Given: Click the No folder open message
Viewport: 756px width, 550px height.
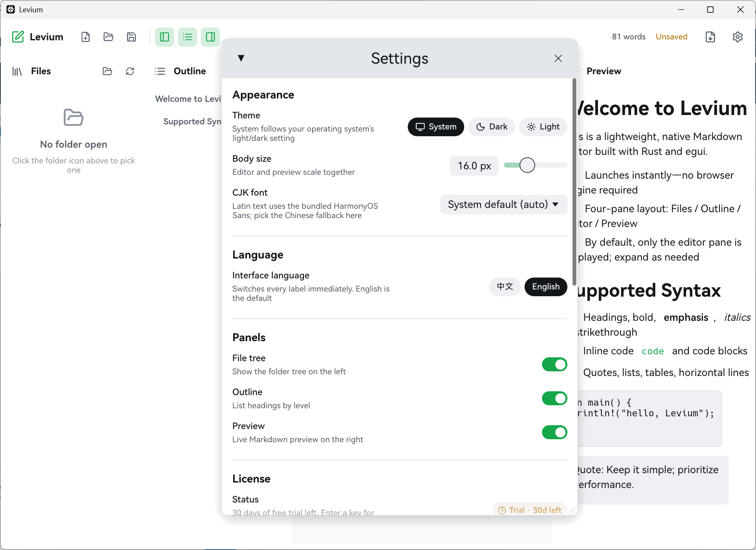Looking at the screenshot, I should point(73,145).
